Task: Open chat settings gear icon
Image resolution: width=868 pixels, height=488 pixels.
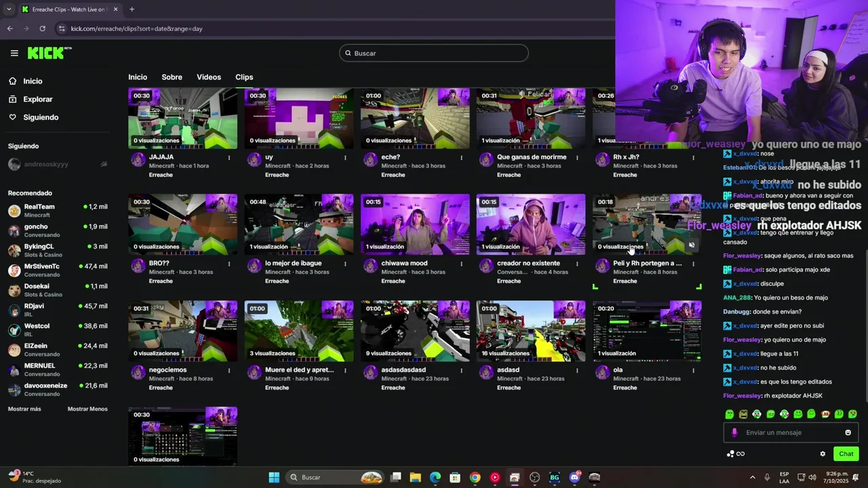Action: click(823, 454)
